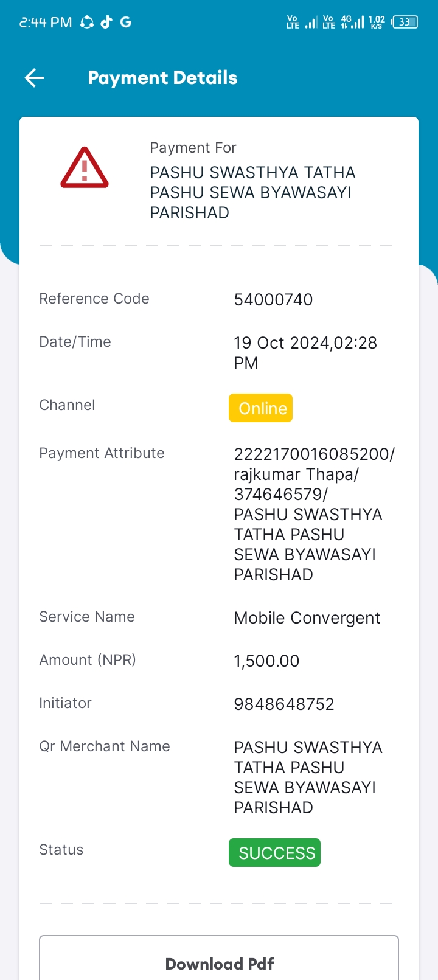The height and width of the screenshot is (980, 438).
Task: Tap the back arrow icon
Action: (34, 78)
